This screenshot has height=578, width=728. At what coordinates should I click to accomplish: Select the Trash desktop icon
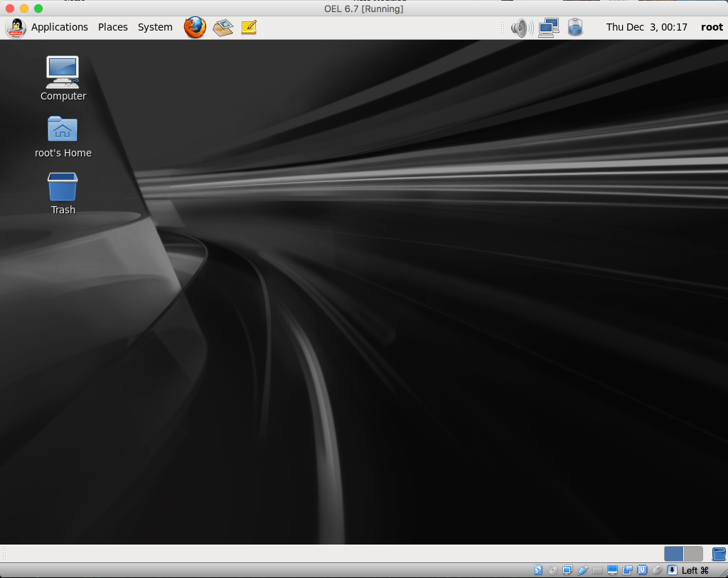[63, 193]
